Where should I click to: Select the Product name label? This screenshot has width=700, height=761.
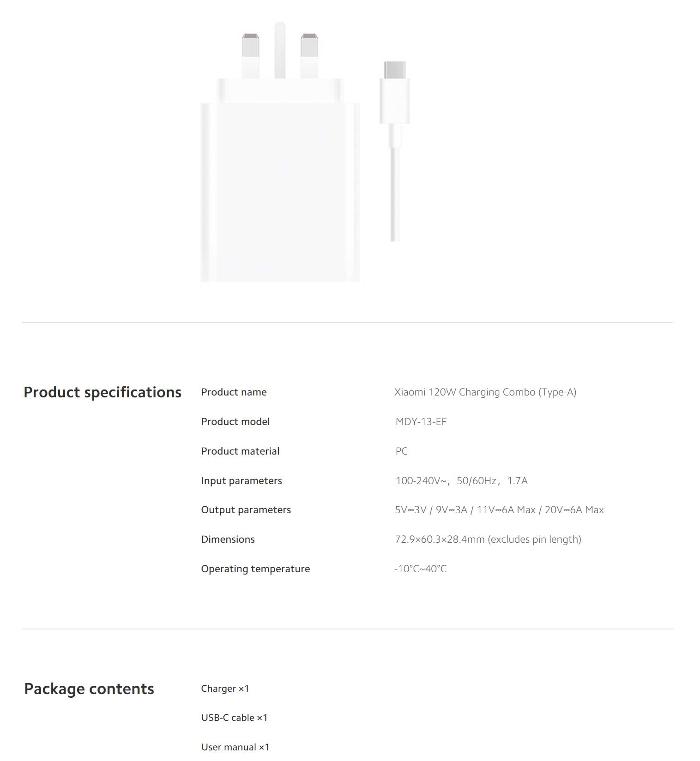234,392
